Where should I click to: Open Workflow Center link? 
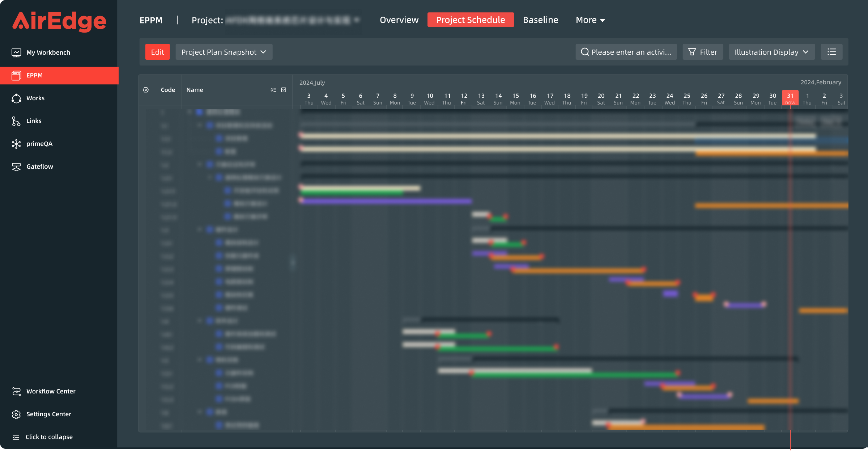tap(51, 391)
